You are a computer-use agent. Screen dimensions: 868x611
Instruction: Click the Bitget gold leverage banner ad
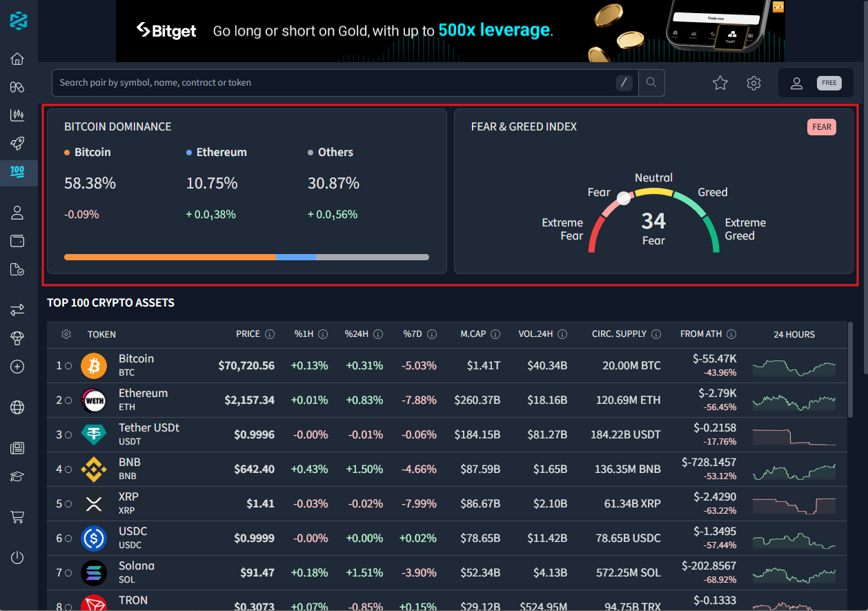(x=450, y=31)
